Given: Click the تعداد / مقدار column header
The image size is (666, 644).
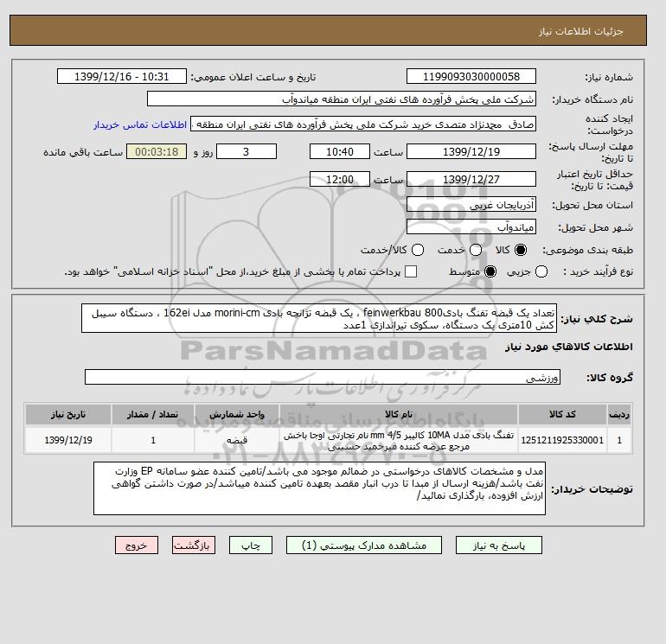Looking at the screenshot, I should [x=153, y=414].
